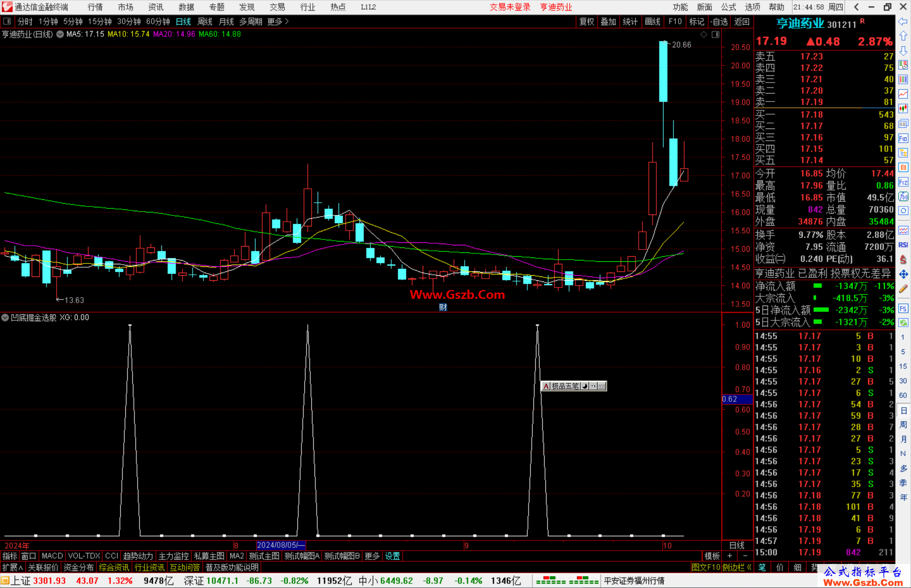The image size is (911, 588).
Task: Click the 笔 tab under the tick list
Action: tap(762, 567)
